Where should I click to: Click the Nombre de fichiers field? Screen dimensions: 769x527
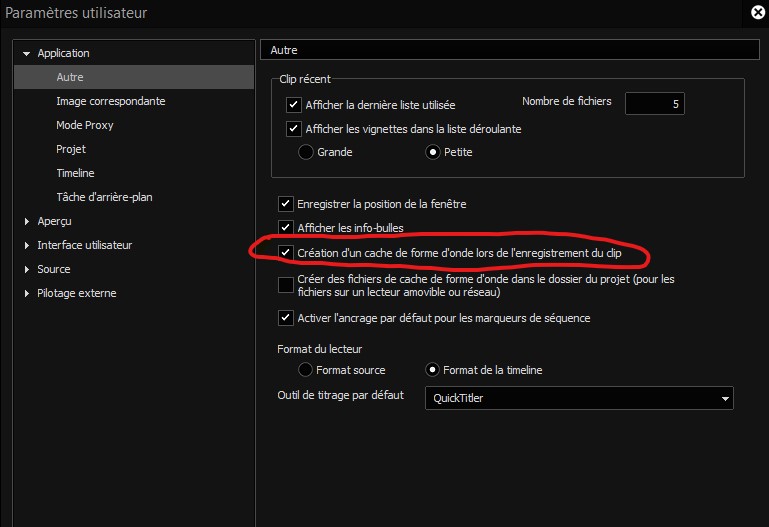(655, 103)
